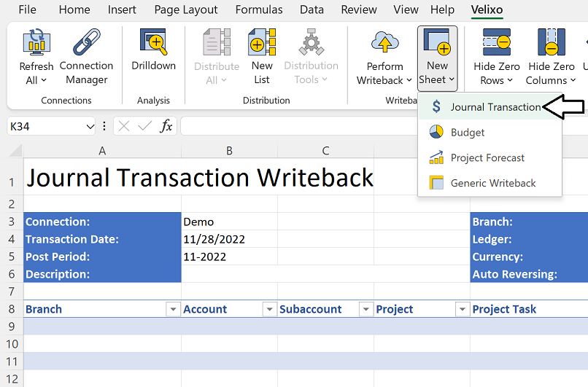Open Insert Function with the fx icon
The height and width of the screenshot is (387, 588).
tap(166, 126)
